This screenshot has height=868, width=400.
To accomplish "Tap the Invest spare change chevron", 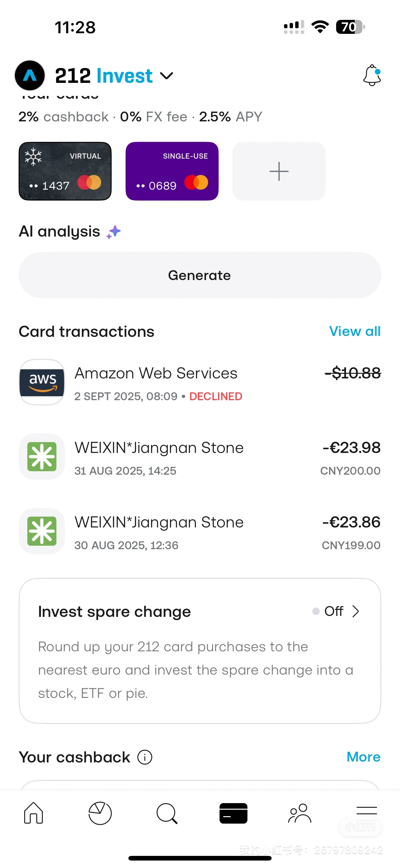I will pos(356,611).
